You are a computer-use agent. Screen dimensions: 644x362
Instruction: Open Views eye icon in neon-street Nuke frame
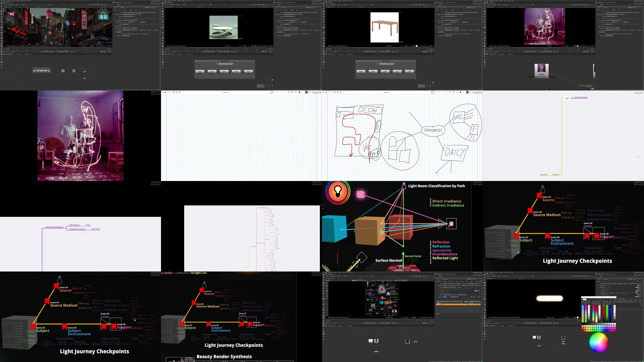(1, 35)
